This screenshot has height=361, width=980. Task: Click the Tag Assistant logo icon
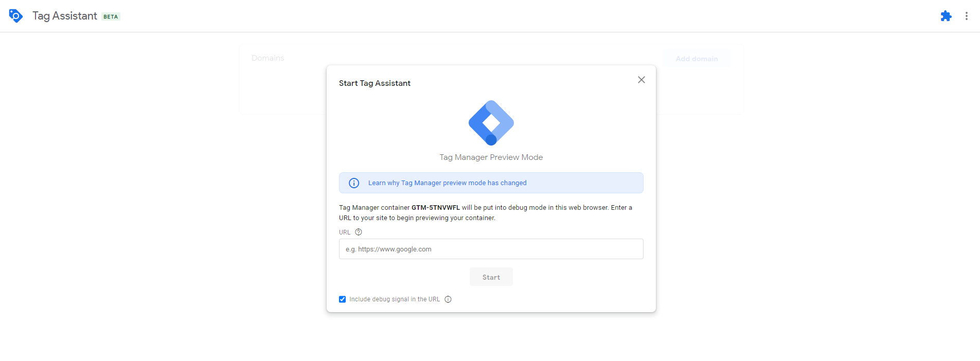16,16
